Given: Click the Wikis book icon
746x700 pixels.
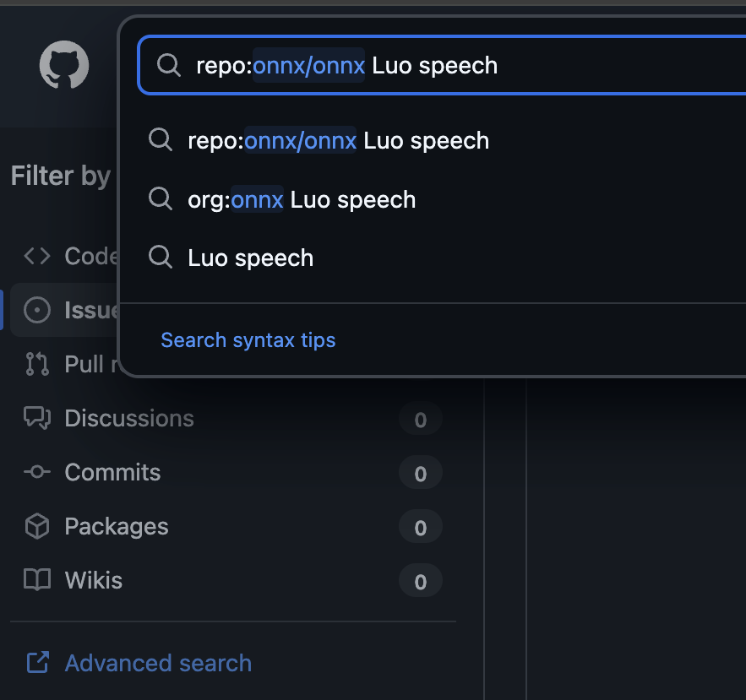Looking at the screenshot, I should point(37,580).
